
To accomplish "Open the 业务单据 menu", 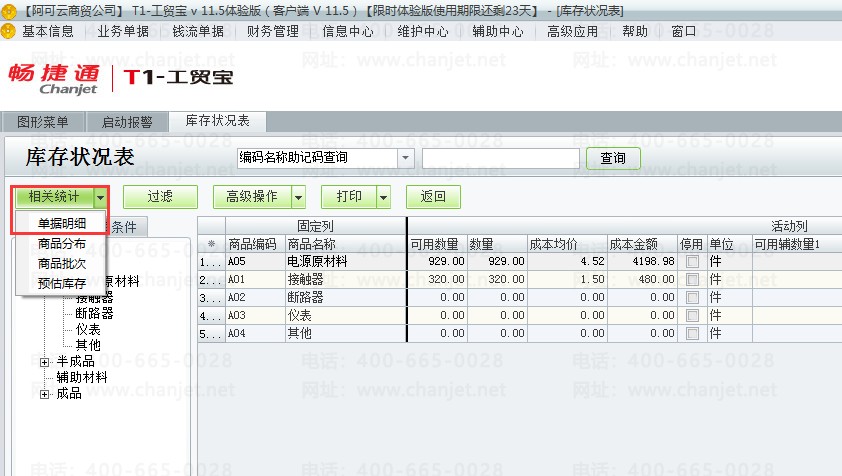I will (x=123, y=31).
